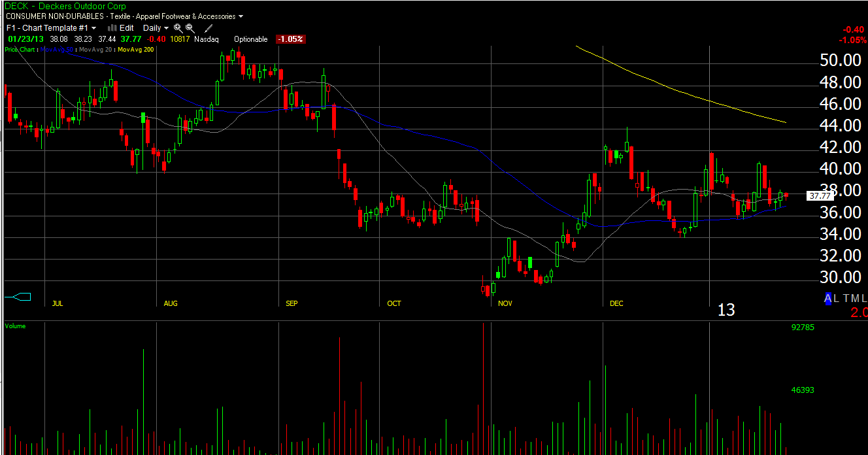Select the MovAvg 200 indicator label
868x455 pixels.
[x=135, y=49]
